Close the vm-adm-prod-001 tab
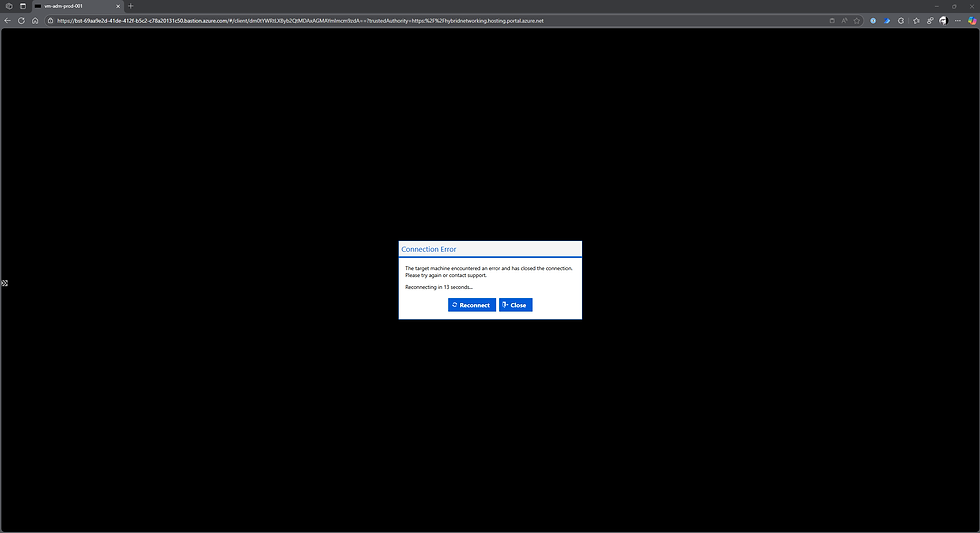 click(x=118, y=6)
